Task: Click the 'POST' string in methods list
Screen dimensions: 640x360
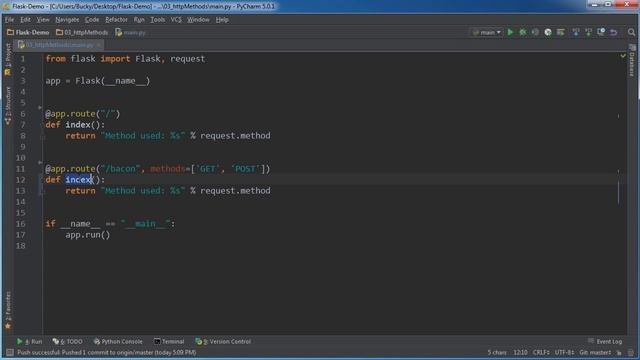Action: tap(245, 169)
